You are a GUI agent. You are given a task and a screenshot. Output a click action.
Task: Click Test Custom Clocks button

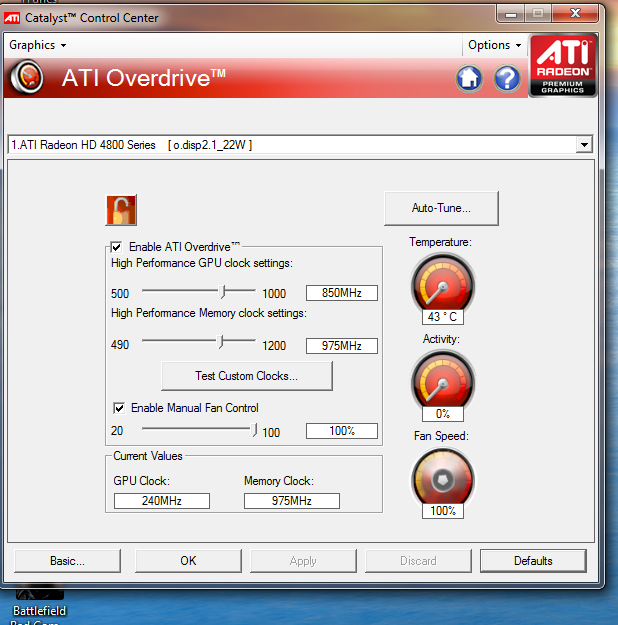[x=246, y=376]
